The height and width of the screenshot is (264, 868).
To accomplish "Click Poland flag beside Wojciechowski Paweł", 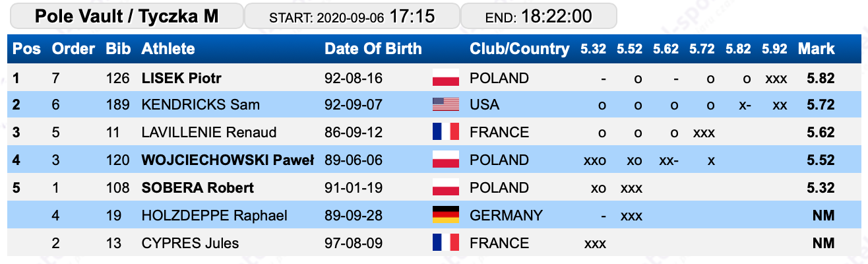I will coord(445,160).
